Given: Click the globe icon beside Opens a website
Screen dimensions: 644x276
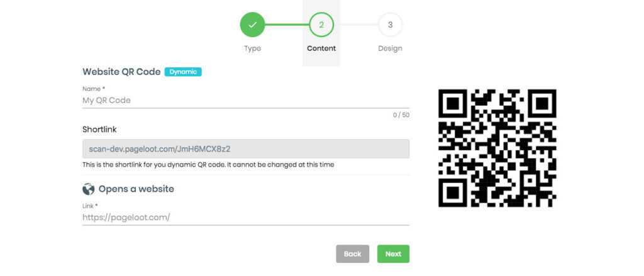Looking at the screenshot, I should pos(88,189).
